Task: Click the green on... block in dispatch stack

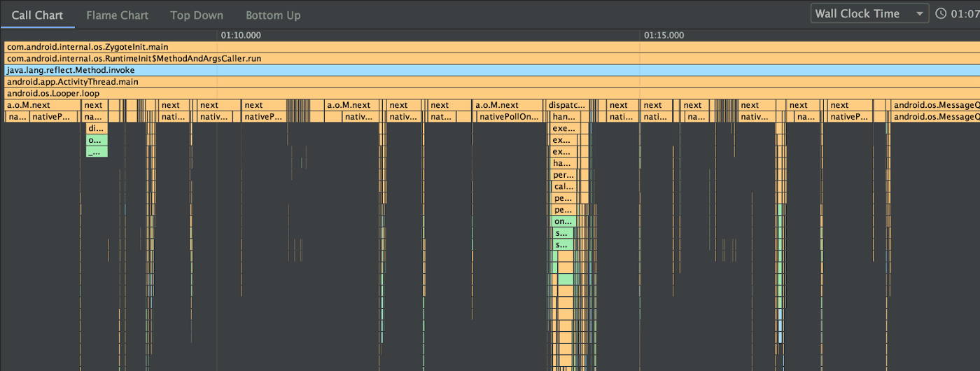Action: click(563, 221)
